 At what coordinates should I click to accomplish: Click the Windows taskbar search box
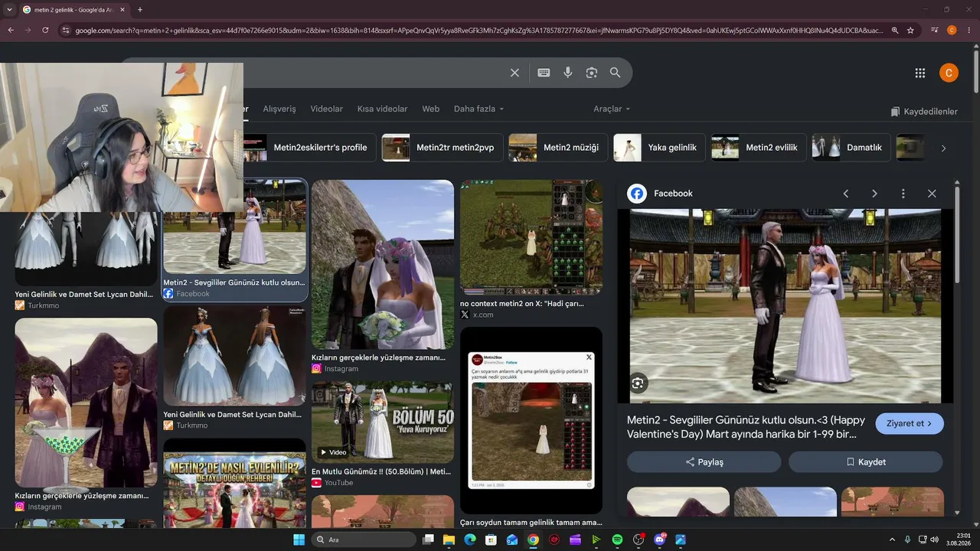364,540
